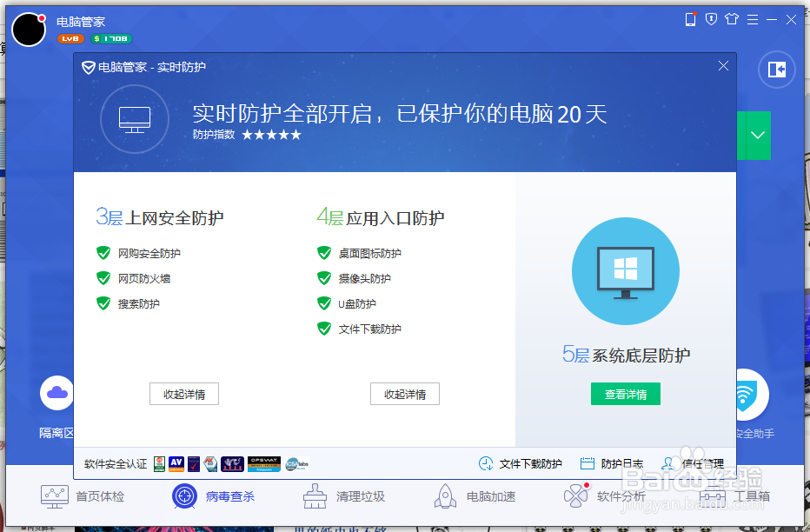810x532 pixels.
Task: Click green 查看详情 button
Action: (x=626, y=394)
